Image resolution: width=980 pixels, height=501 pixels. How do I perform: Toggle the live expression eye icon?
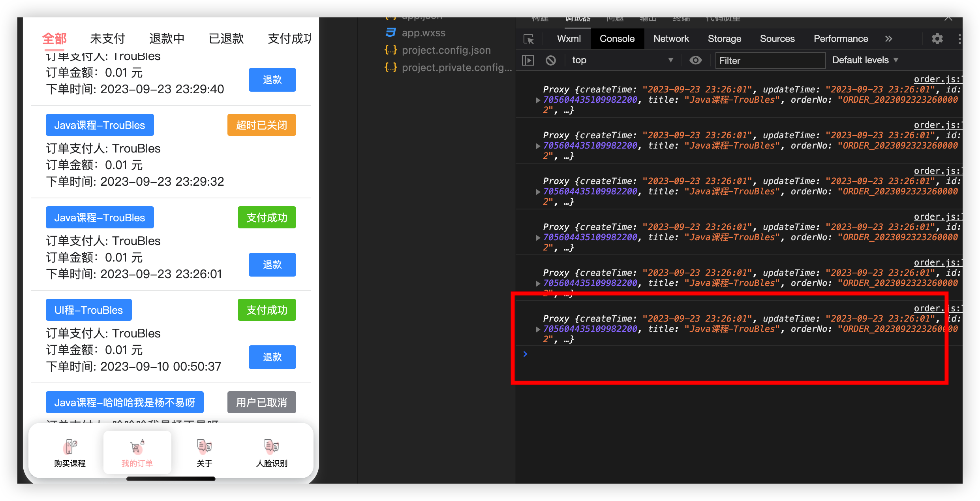point(695,60)
